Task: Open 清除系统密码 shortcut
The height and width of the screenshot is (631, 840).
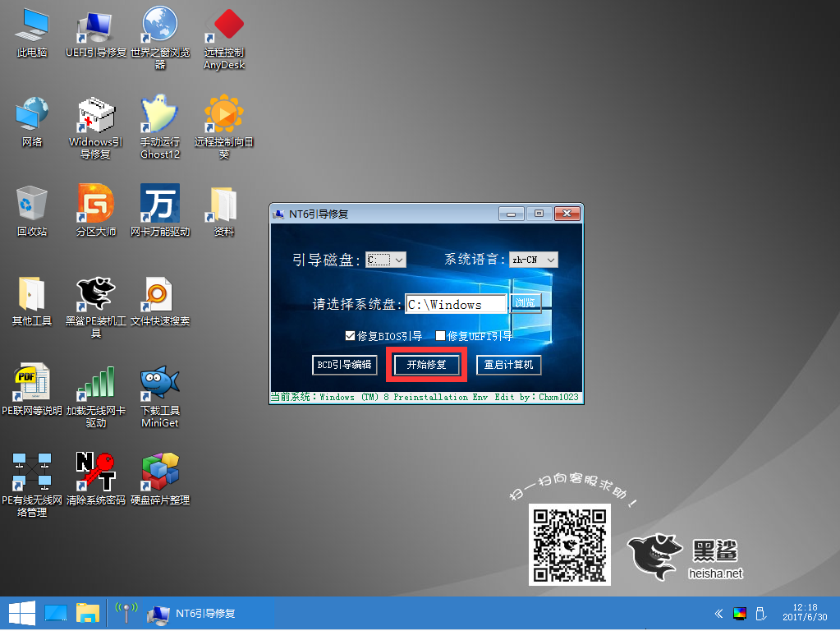Action: (x=96, y=479)
